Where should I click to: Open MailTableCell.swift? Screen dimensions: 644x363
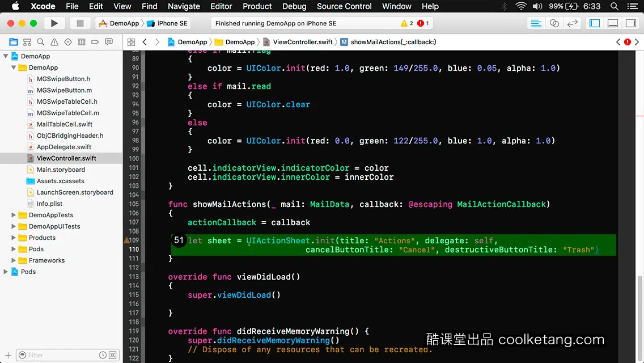click(65, 124)
